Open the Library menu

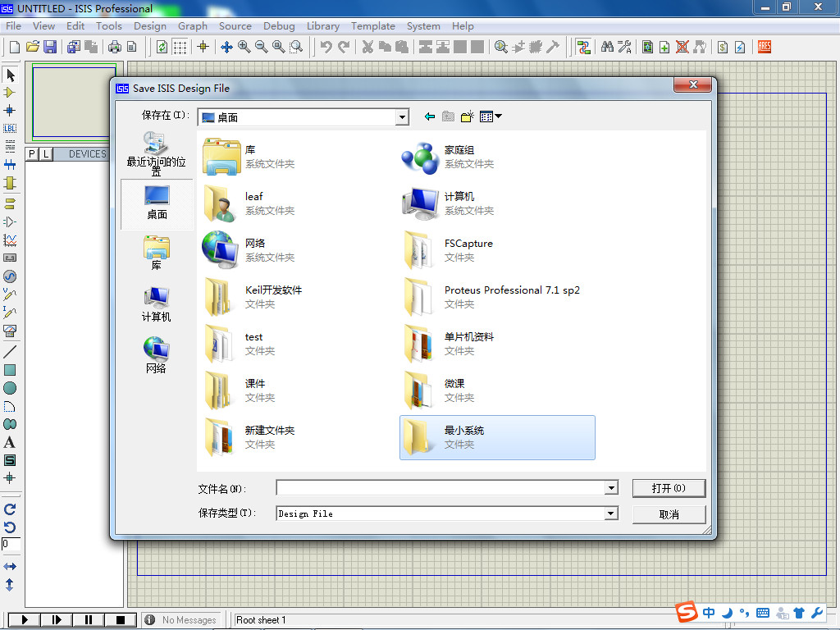[x=323, y=25]
